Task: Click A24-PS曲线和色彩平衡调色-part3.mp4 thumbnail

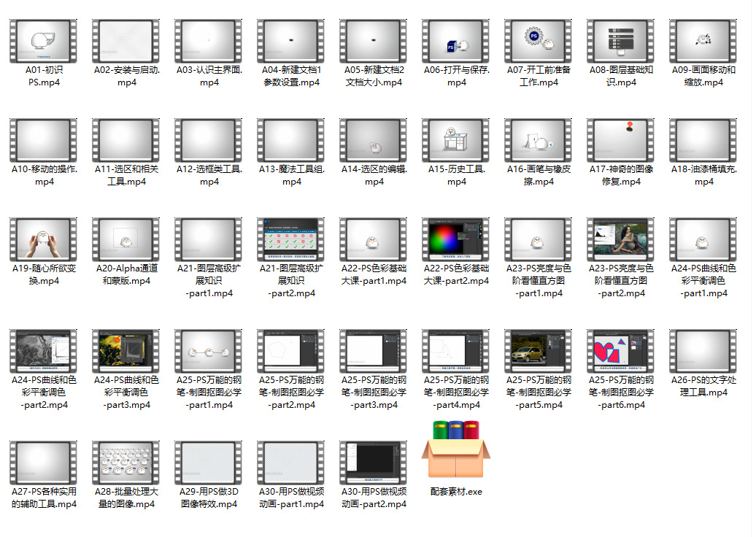Action: pos(126,351)
